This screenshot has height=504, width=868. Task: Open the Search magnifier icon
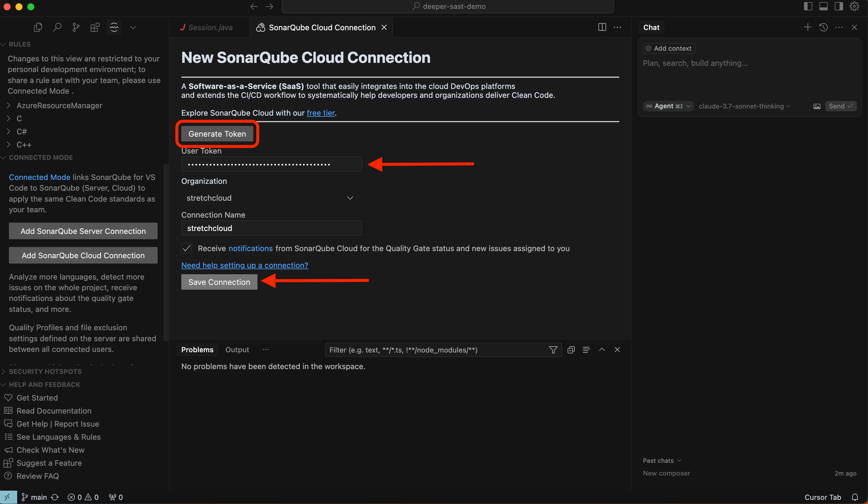pyautogui.click(x=57, y=27)
